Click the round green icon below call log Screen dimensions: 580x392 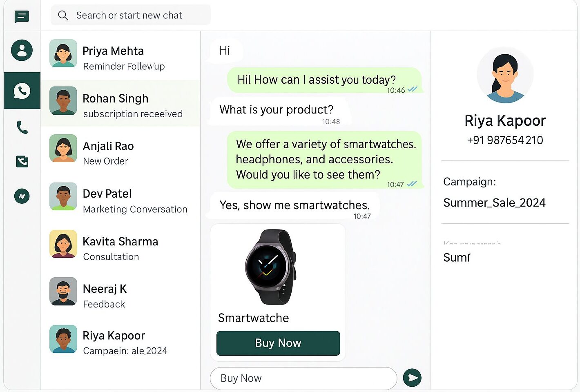[22, 196]
